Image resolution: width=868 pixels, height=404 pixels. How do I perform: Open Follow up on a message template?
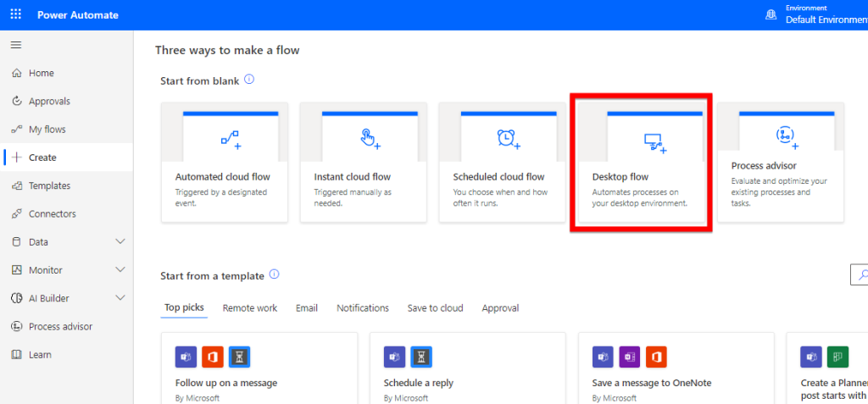[259, 368]
